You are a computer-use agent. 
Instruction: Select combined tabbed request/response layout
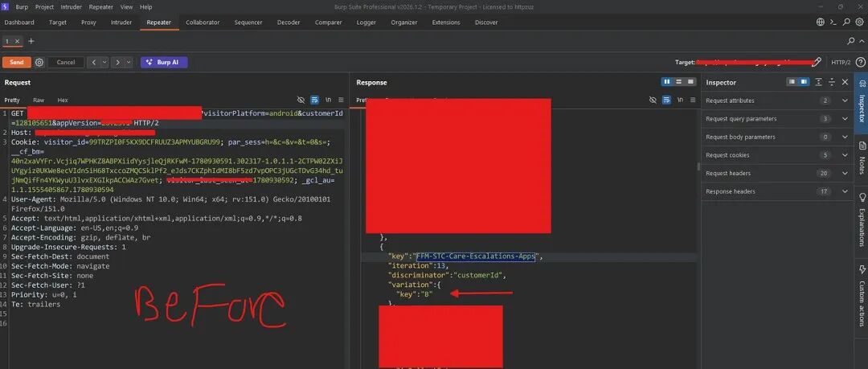(x=690, y=82)
